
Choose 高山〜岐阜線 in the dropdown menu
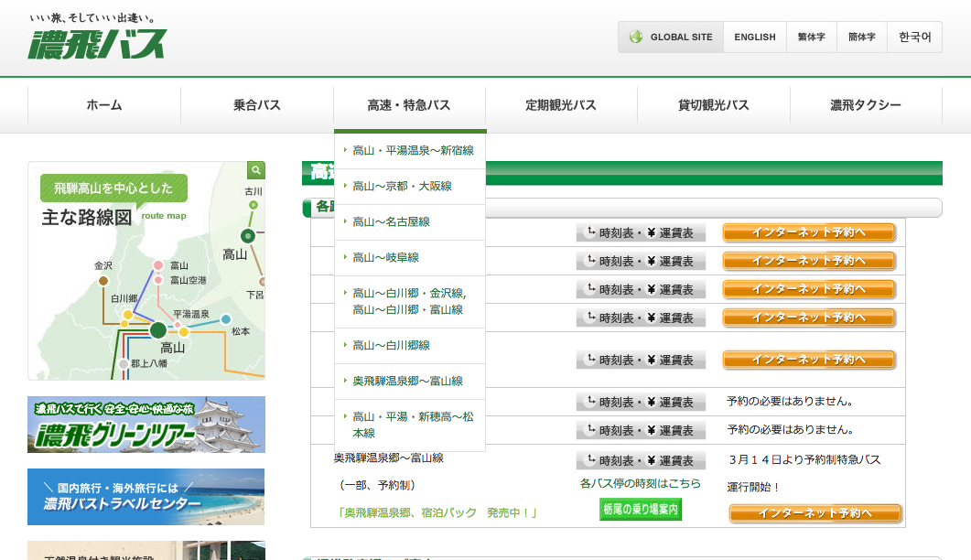(410, 258)
